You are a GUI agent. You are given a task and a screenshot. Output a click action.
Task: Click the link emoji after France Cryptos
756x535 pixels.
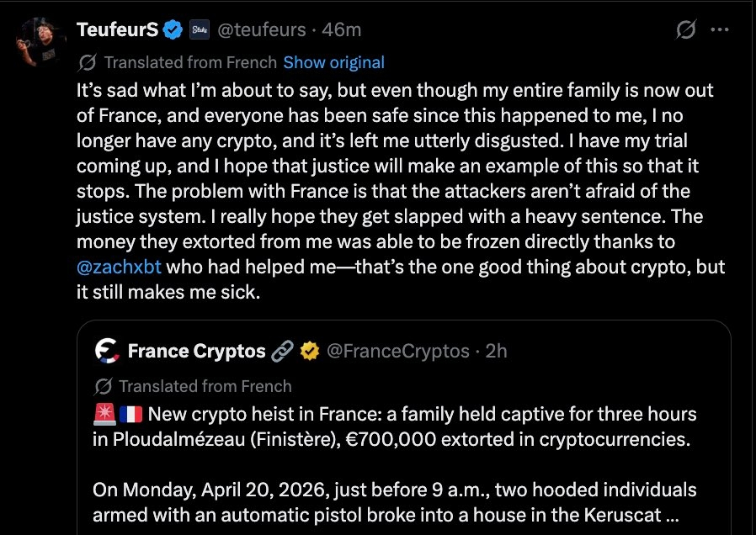click(x=283, y=351)
